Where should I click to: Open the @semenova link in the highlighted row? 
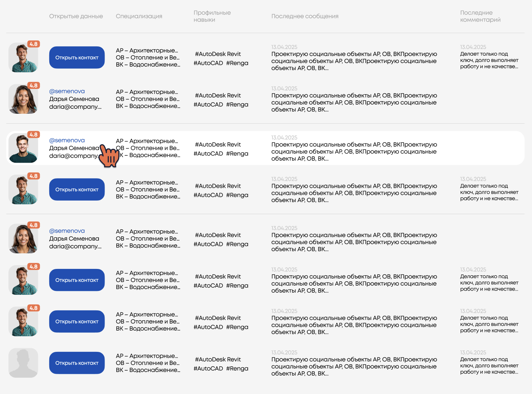click(67, 140)
